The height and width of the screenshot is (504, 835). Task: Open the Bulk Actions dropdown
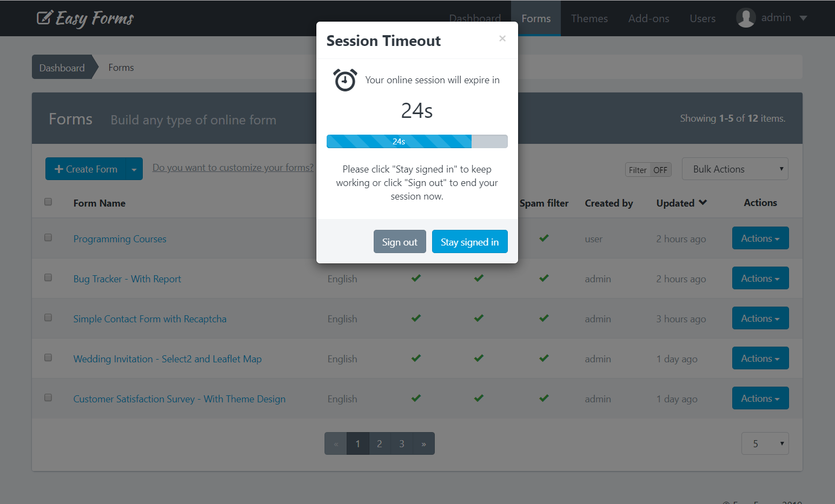click(x=735, y=169)
